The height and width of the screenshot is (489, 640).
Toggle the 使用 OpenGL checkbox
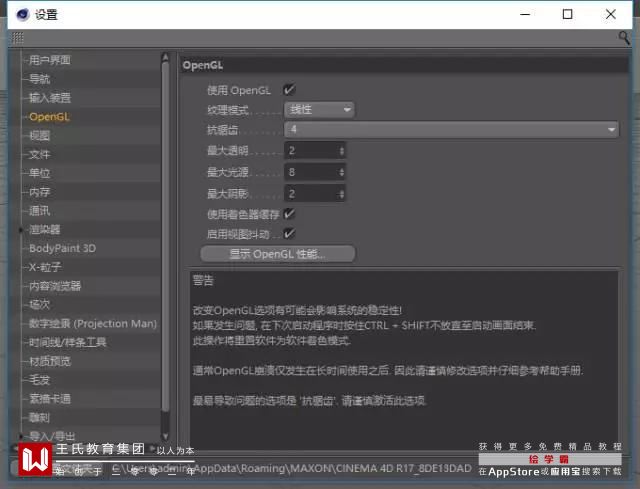289,89
